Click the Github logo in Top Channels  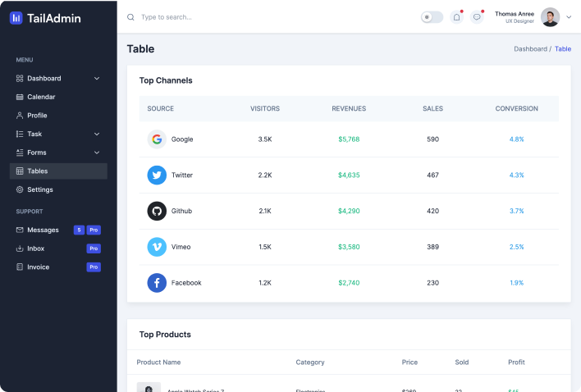point(157,211)
